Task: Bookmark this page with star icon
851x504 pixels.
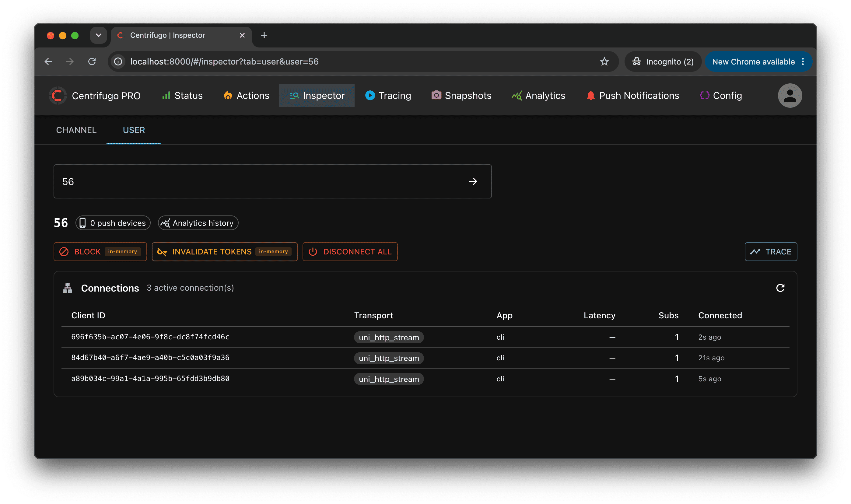Action: coord(604,61)
